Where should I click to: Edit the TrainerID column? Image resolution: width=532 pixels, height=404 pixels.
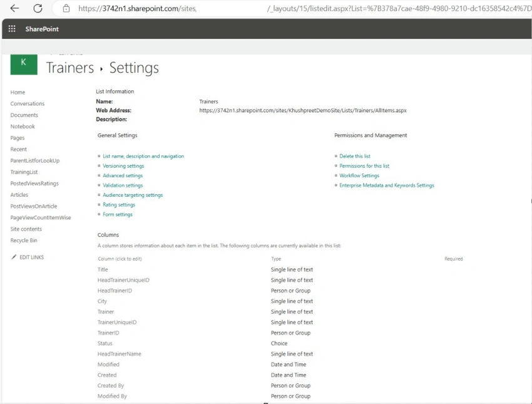[x=108, y=333]
